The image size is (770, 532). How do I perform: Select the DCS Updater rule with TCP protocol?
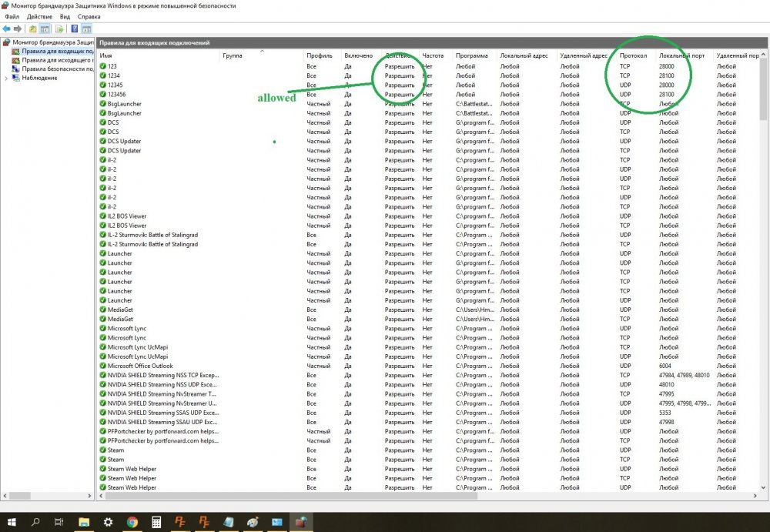point(124,141)
